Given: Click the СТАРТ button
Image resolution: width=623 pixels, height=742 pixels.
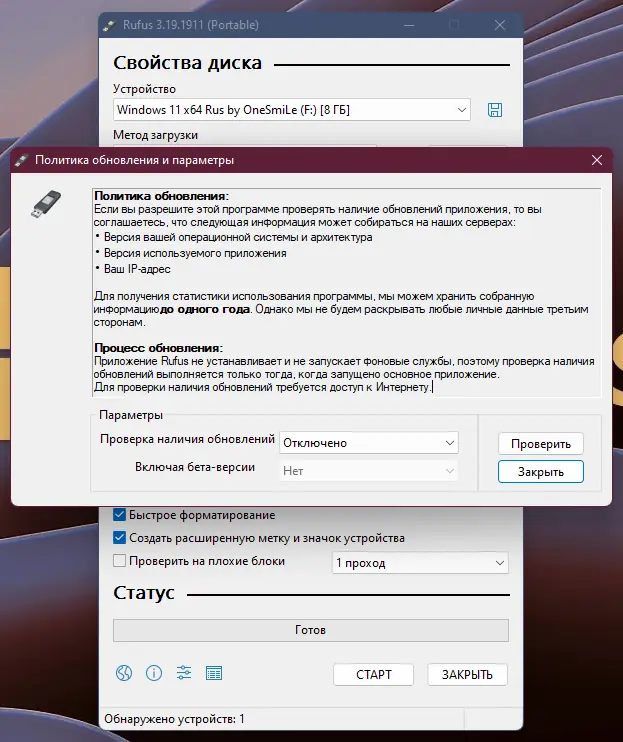Looking at the screenshot, I should tap(373, 674).
